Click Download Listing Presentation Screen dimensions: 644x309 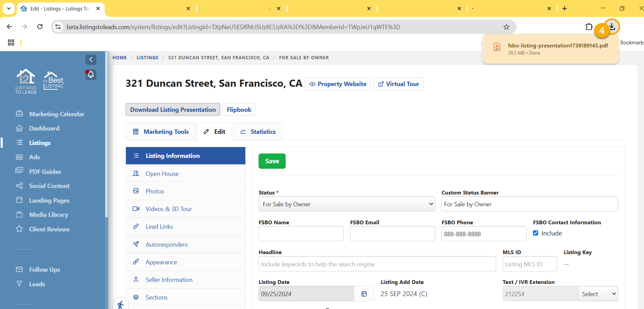coord(173,109)
